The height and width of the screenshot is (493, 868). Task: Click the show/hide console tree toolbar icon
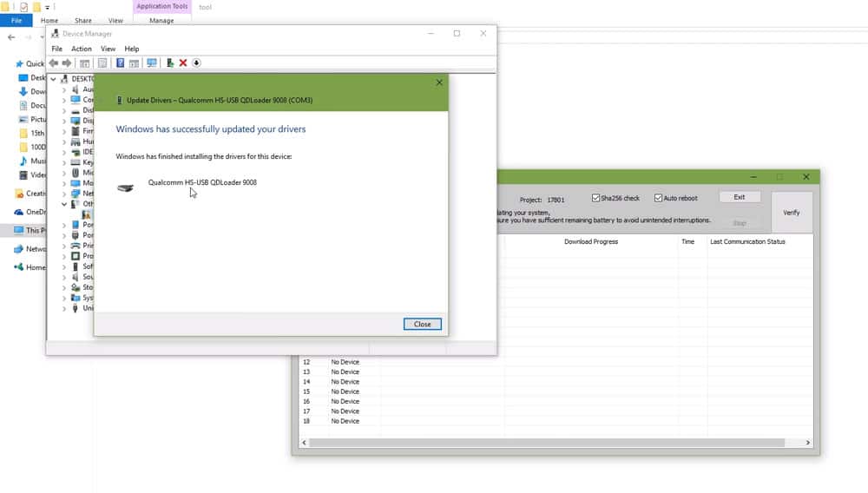(85, 63)
